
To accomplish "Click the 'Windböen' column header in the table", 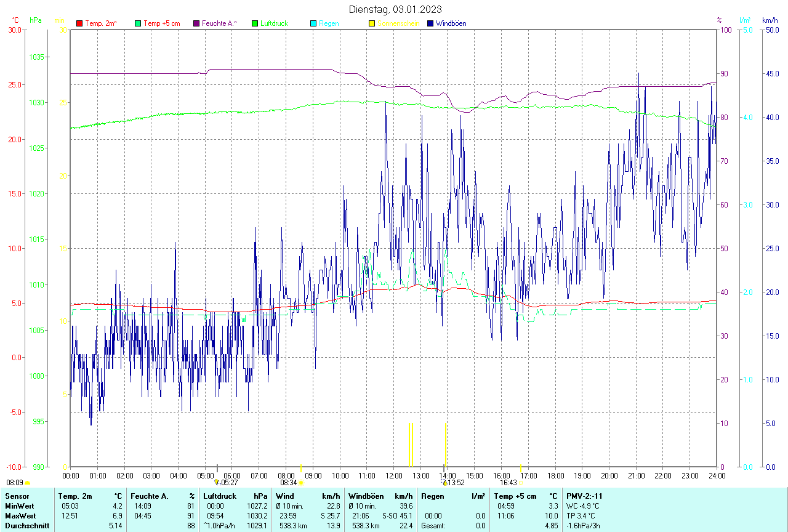I will pos(366,496).
